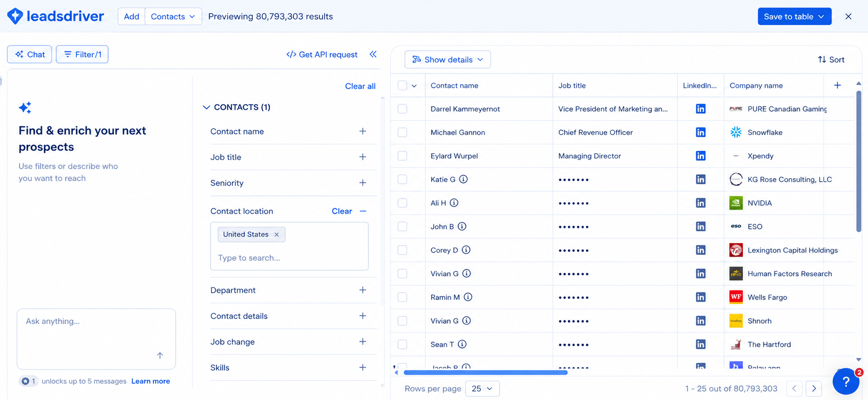Viewport: 868px width, 400px height.
Task: Open the Contacts dropdown in header
Action: point(173,16)
